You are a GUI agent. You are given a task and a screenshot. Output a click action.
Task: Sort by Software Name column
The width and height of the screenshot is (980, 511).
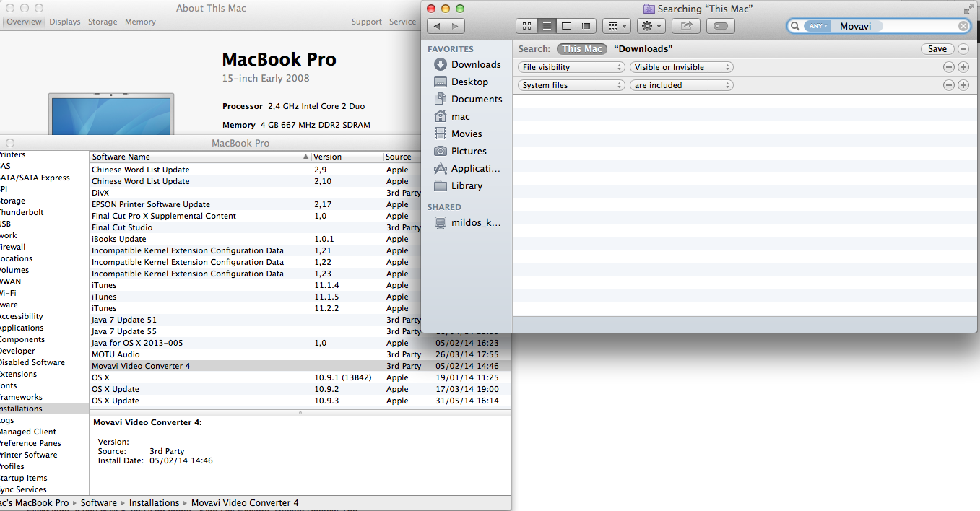(200, 157)
